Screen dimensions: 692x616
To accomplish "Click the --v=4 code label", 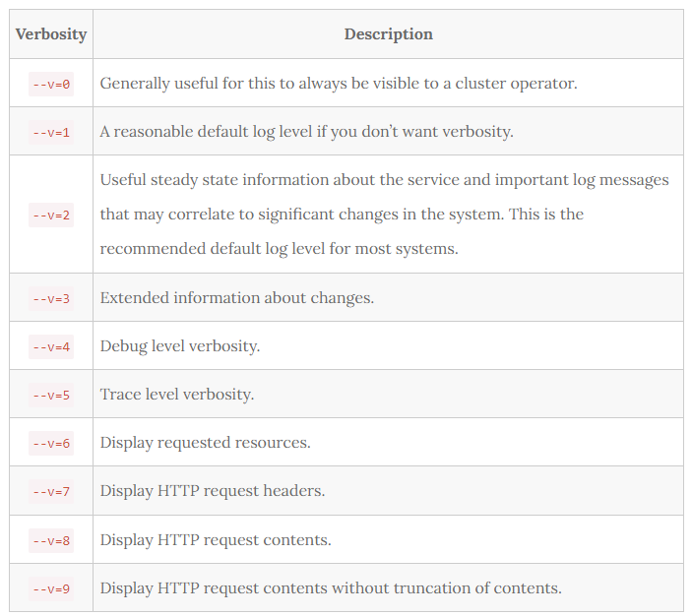I will pos(51,346).
